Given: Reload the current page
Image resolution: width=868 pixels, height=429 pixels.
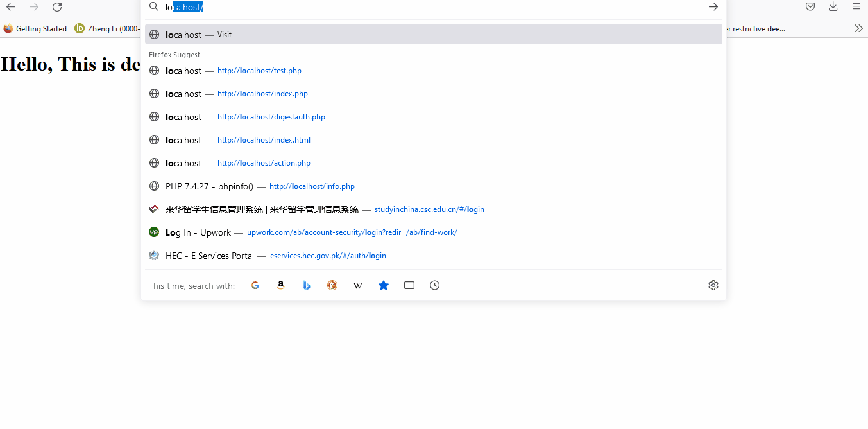Looking at the screenshot, I should point(57,7).
